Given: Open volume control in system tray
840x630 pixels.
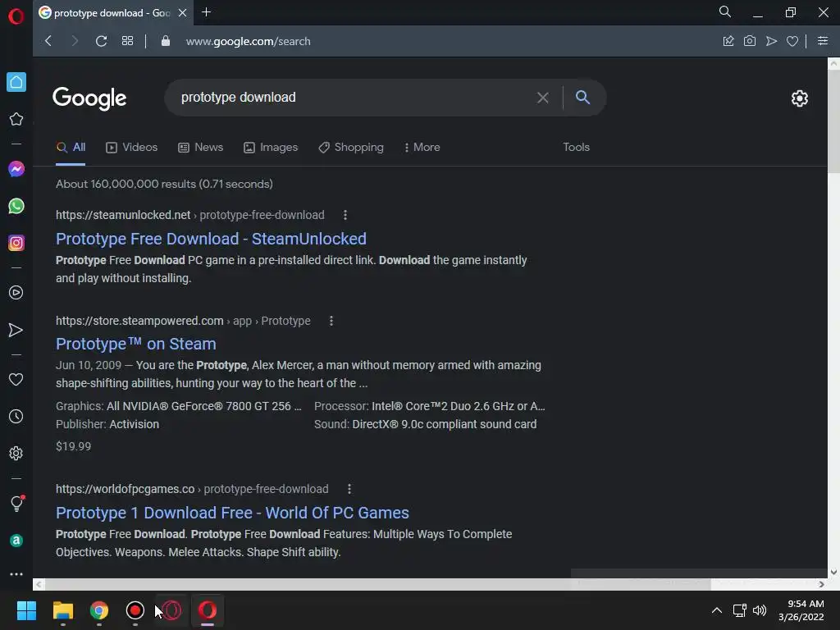Looking at the screenshot, I should pos(760,610).
